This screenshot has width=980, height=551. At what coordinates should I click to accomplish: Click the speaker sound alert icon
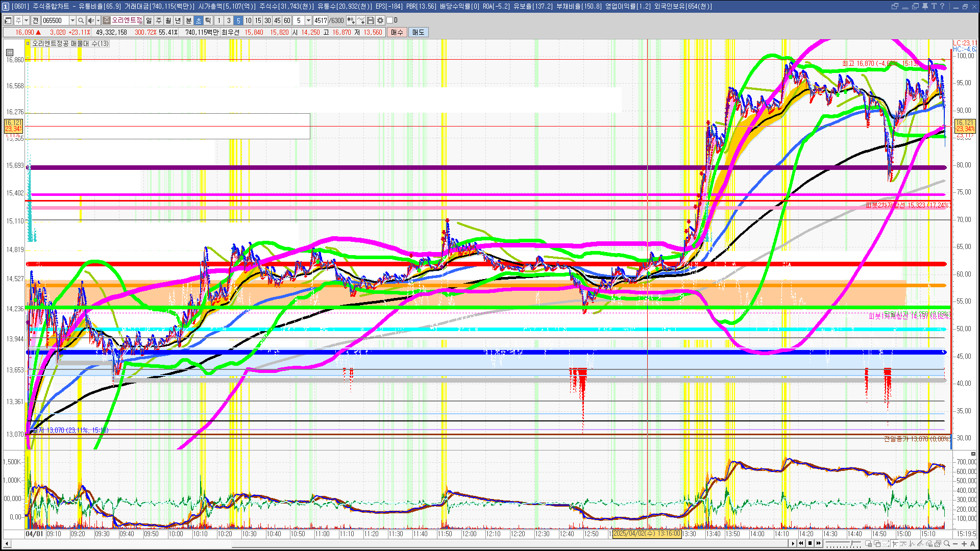(x=91, y=20)
